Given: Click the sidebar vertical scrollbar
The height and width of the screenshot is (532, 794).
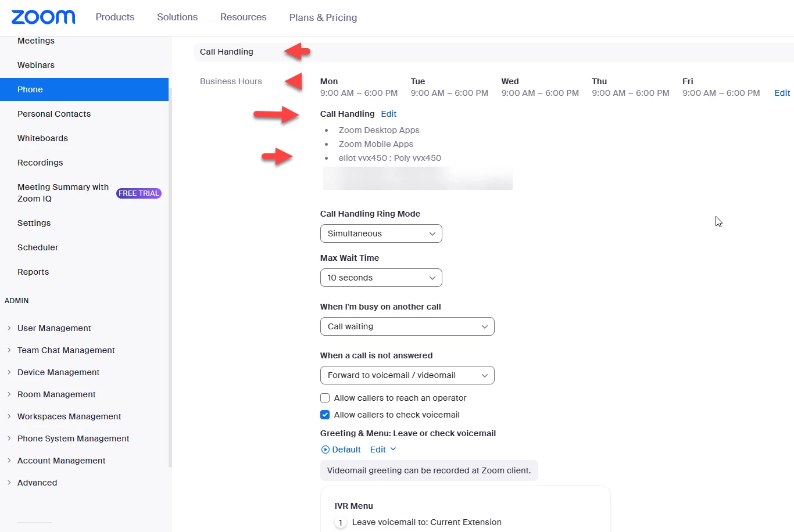Looking at the screenshot, I should tap(170, 279).
